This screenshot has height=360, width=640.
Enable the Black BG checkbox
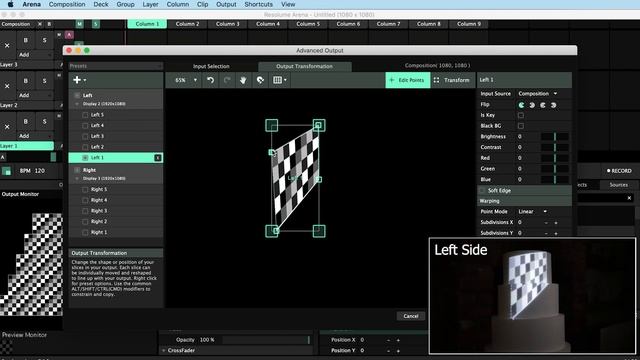click(x=521, y=126)
